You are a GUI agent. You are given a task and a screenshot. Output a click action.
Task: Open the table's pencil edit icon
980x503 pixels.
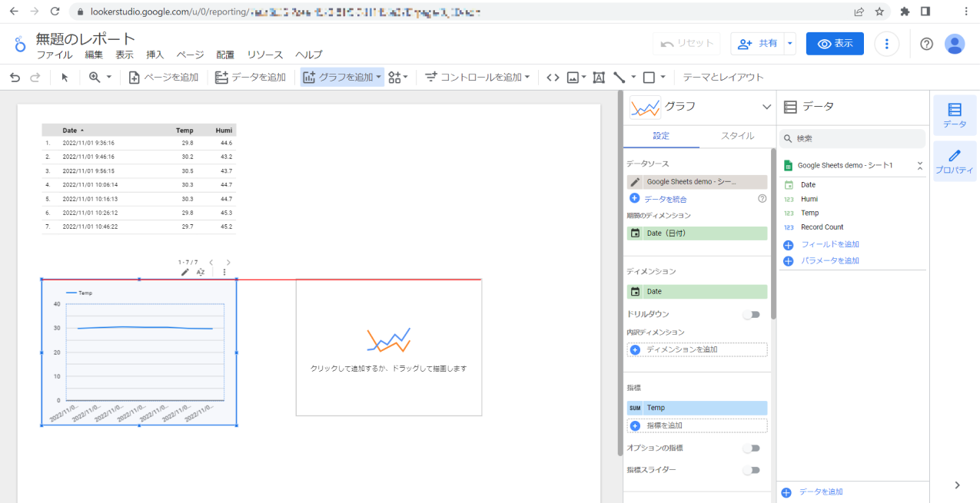coord(184,272)
